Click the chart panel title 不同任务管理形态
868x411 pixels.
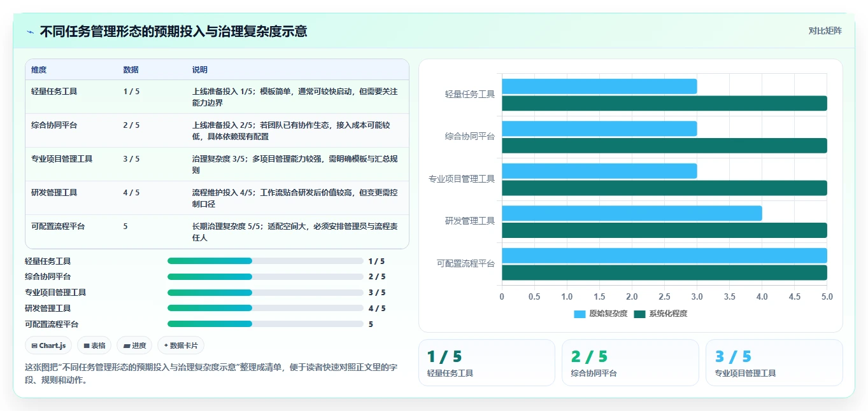pyautogui.click(x=173, y=31)
